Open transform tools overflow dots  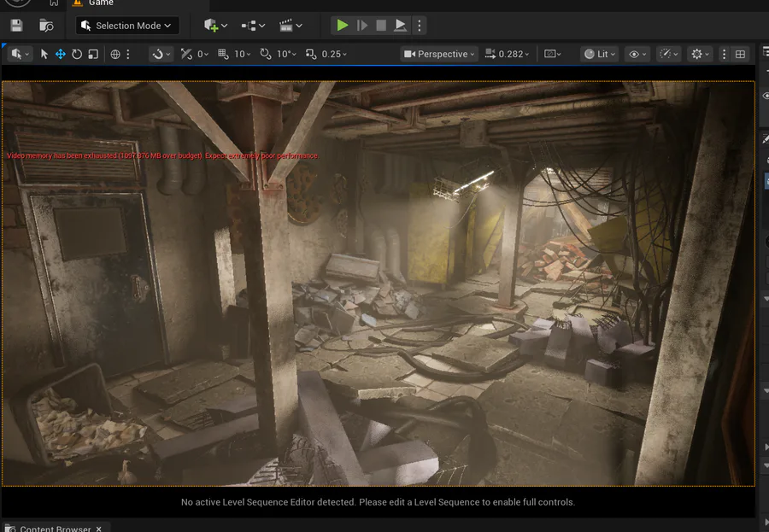point(128,54)
